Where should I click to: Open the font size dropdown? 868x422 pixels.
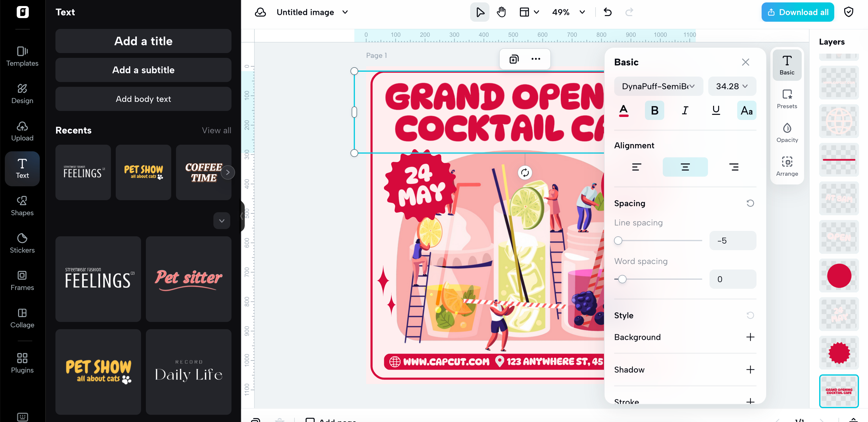(731, 86)
